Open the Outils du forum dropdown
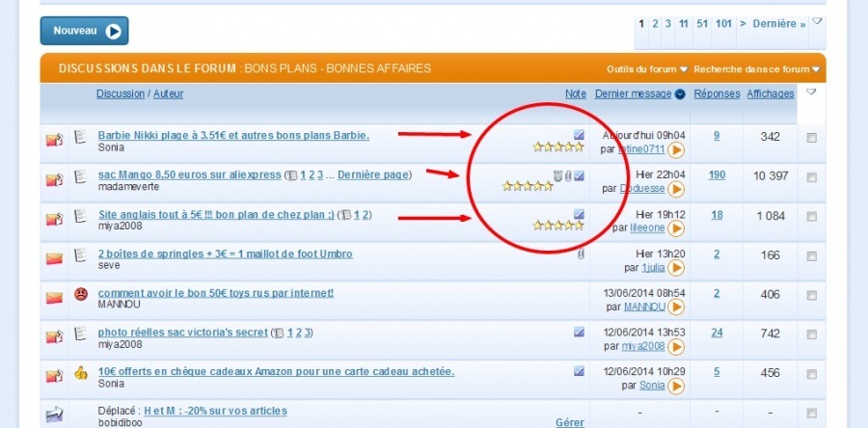The image size is (868, 428). click(647, 69)
